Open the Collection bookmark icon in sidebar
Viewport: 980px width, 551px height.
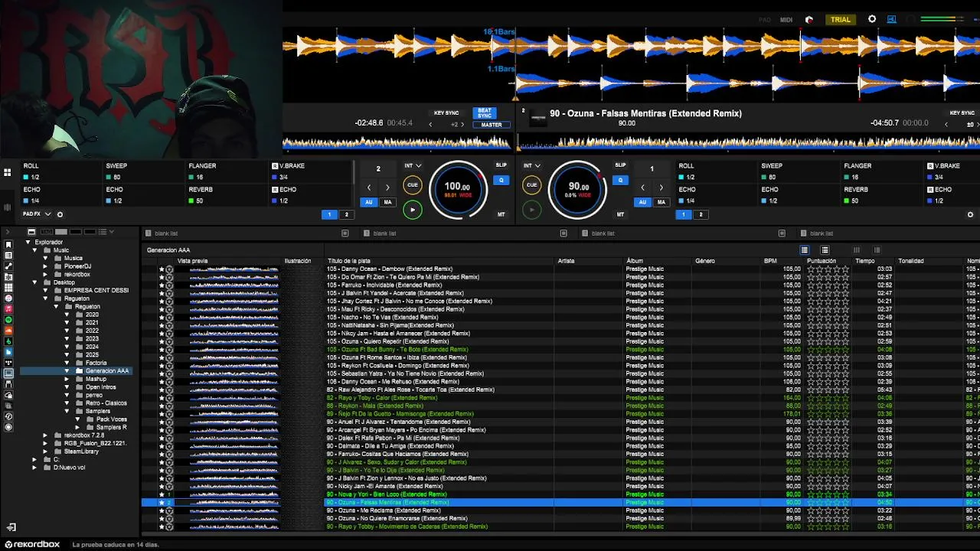(8, 244)
